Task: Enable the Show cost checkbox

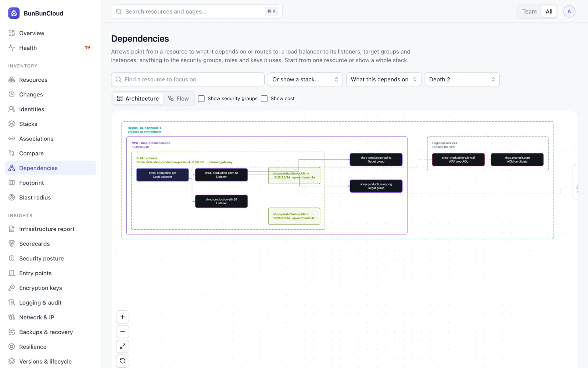Action: [x=264, y=99]
